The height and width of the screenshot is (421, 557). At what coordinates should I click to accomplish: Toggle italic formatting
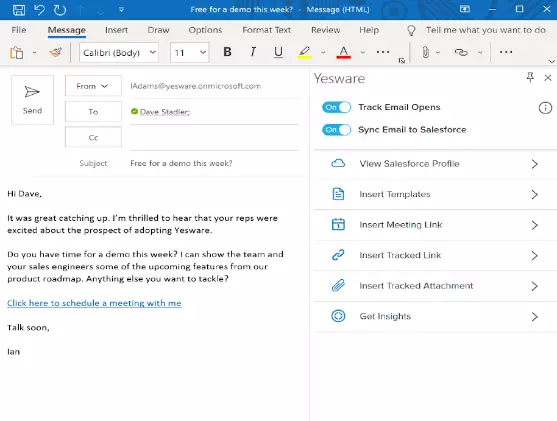click(253, 52)
